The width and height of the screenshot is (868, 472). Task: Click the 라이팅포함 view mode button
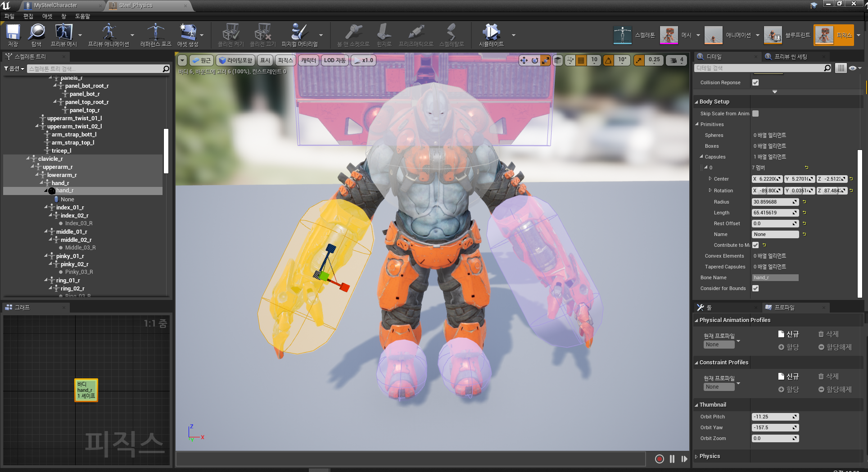click(x=235, y=60)
